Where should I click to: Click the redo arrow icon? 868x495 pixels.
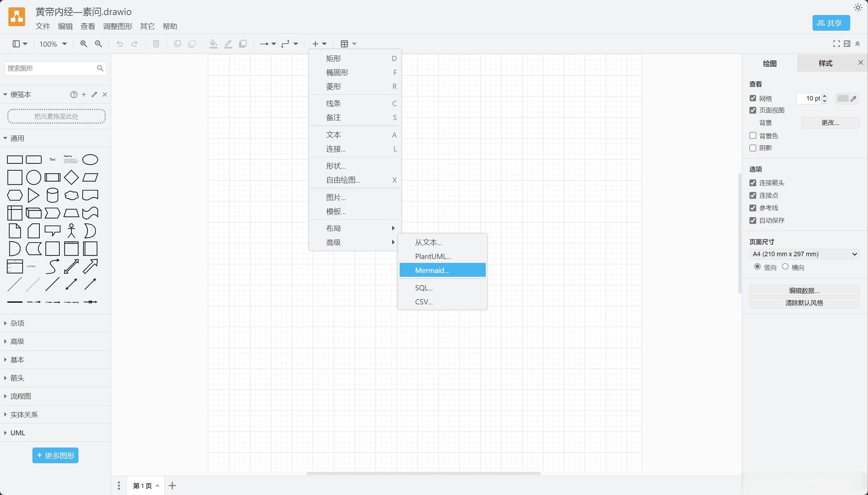coord(135,44)
